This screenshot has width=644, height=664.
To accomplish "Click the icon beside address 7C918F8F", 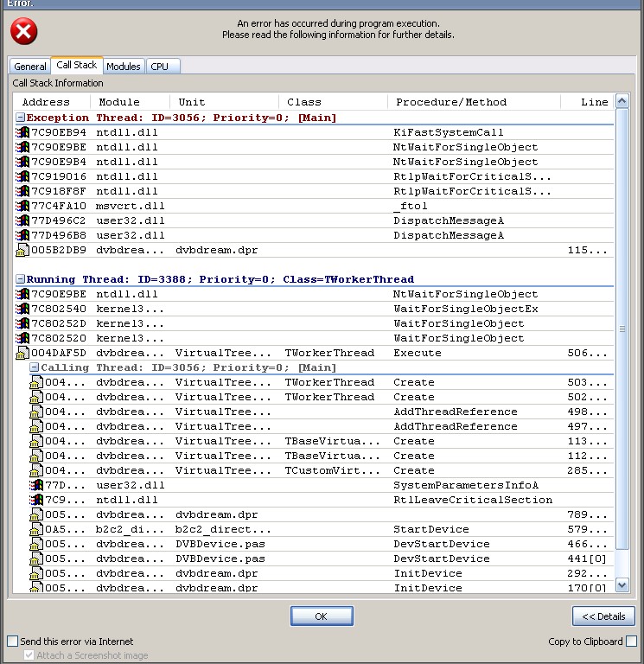I will point(22,191).
